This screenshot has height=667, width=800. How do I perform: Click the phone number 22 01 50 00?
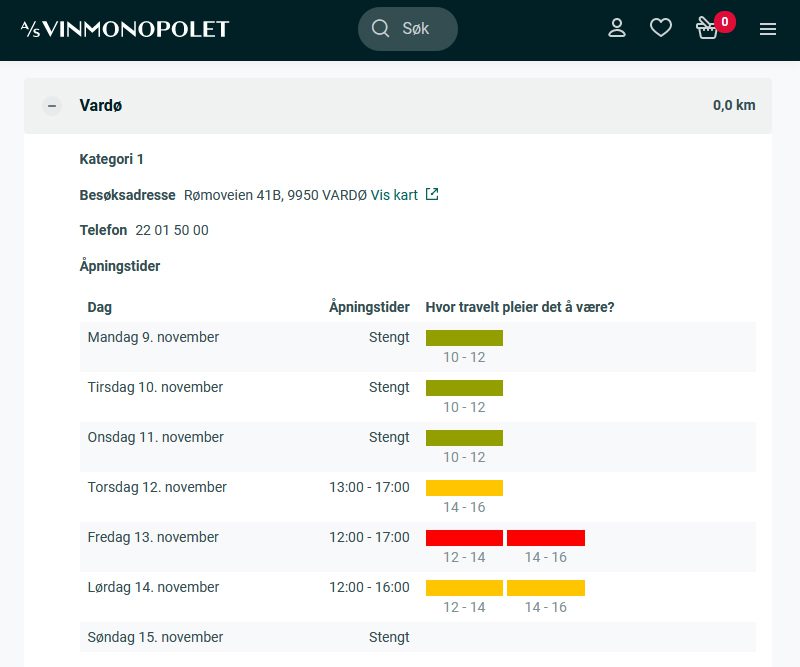[172, 230]
